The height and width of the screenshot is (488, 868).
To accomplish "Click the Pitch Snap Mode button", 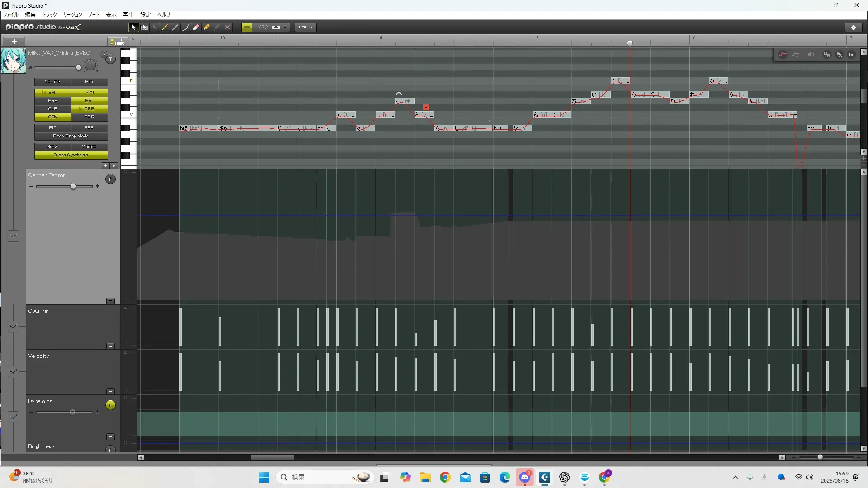I will point(71,136).
